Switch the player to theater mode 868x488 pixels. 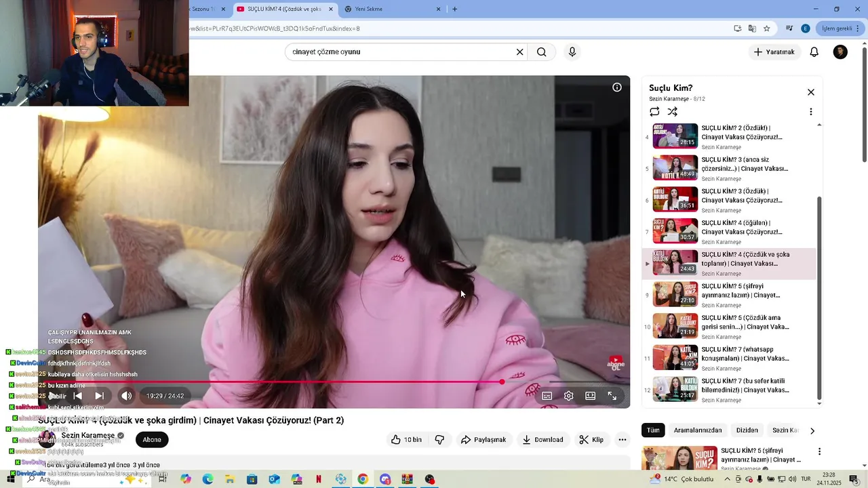pos(591,396)
